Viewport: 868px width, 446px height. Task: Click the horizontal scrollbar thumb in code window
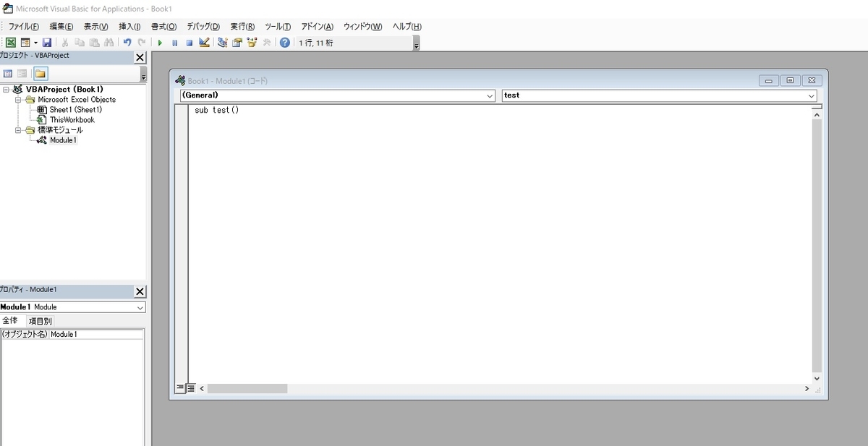(x=247, y=389)
